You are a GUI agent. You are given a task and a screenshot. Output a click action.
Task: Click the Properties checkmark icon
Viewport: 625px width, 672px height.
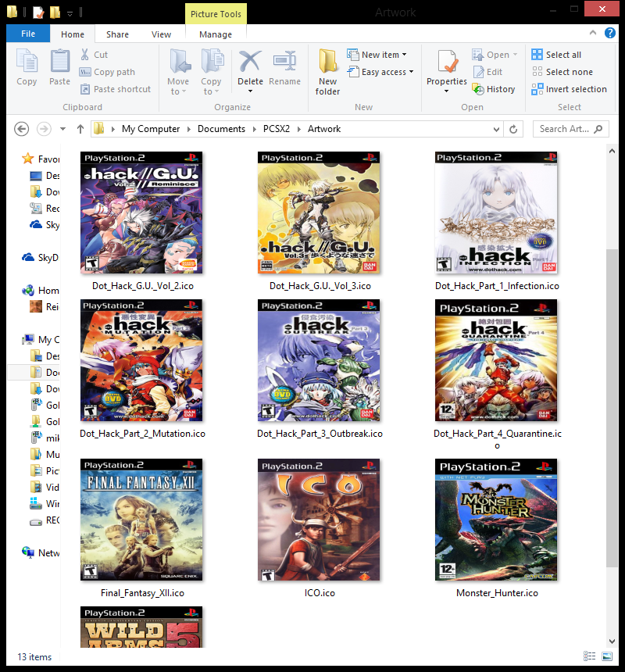447,61
